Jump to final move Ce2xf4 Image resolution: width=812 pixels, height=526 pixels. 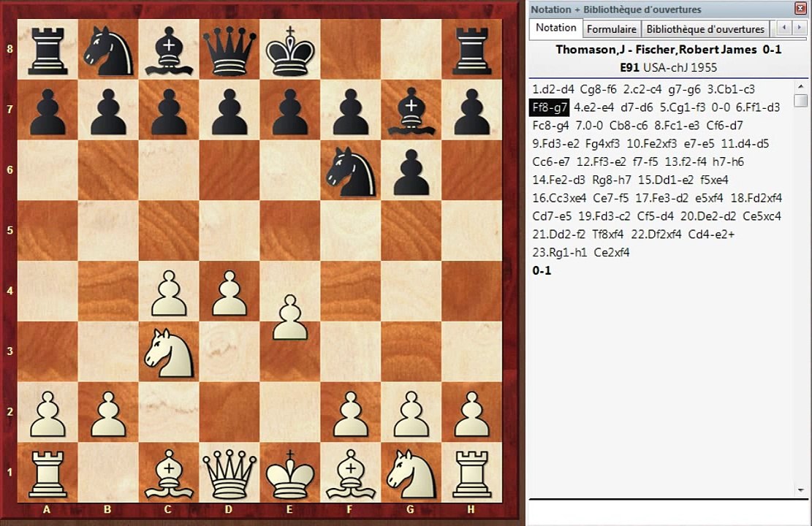click(x=612, y=252)
